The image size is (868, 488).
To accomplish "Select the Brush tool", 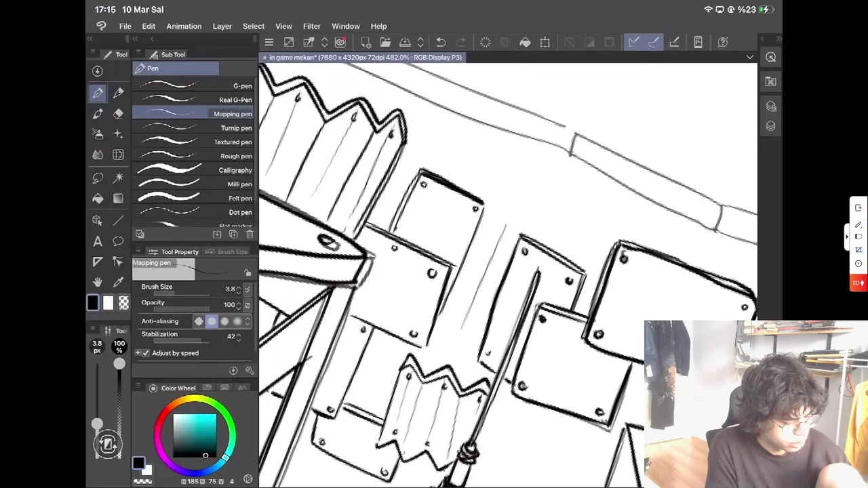I will [x=98, y=114].
